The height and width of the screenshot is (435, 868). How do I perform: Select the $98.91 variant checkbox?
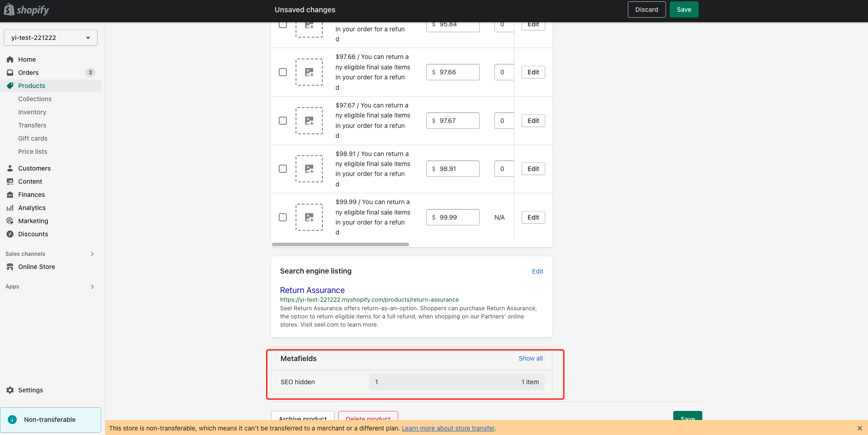(283, 169)
